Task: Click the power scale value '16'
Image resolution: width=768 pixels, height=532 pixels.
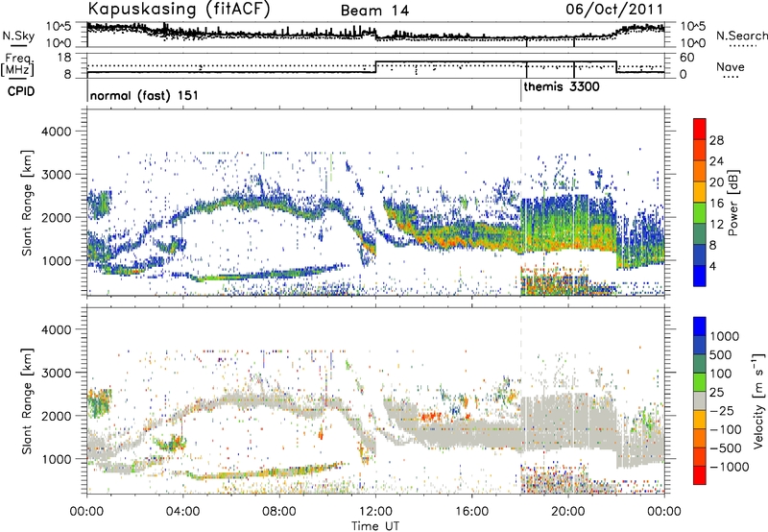Action: (x=716, y=204)
